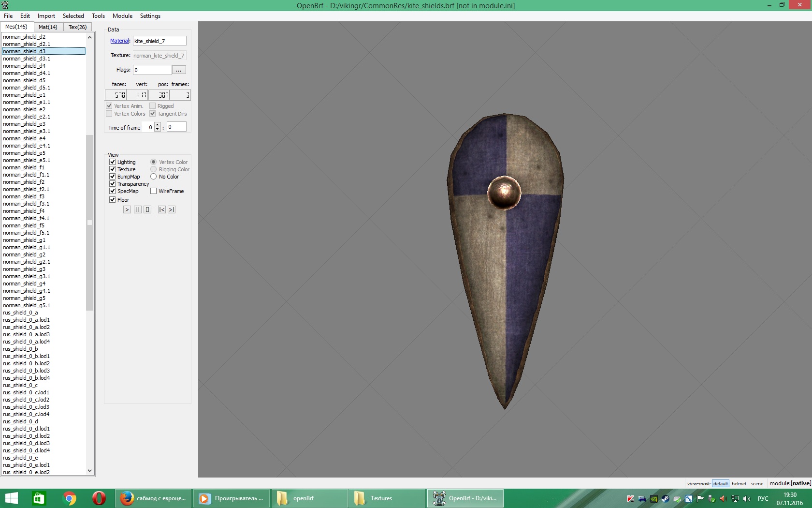Play the vertex animation
The height and width of the screenshot is (508, 812).
pos(127,209)
